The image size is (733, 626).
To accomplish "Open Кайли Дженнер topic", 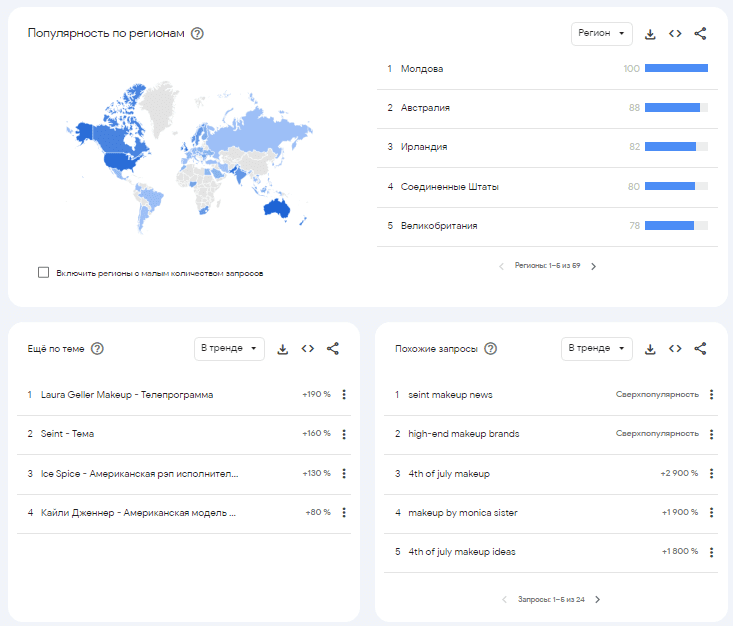I will 138,513.
